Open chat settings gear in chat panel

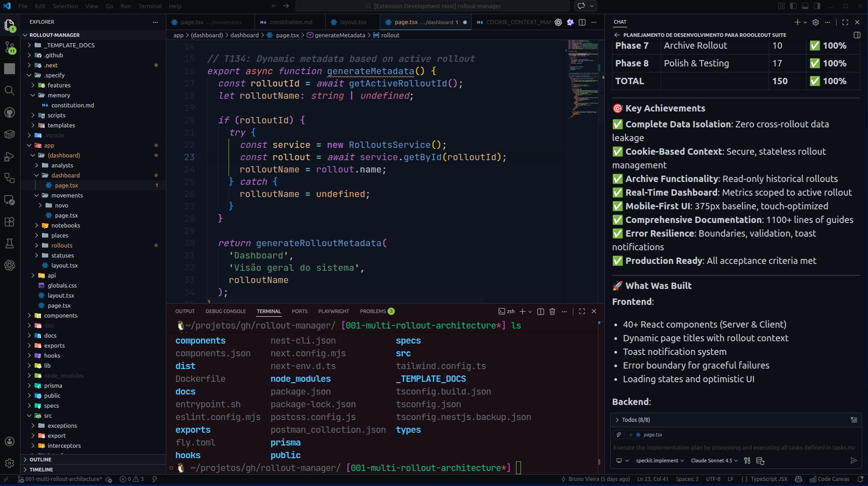pyautogui.click(x=816, y=22)
